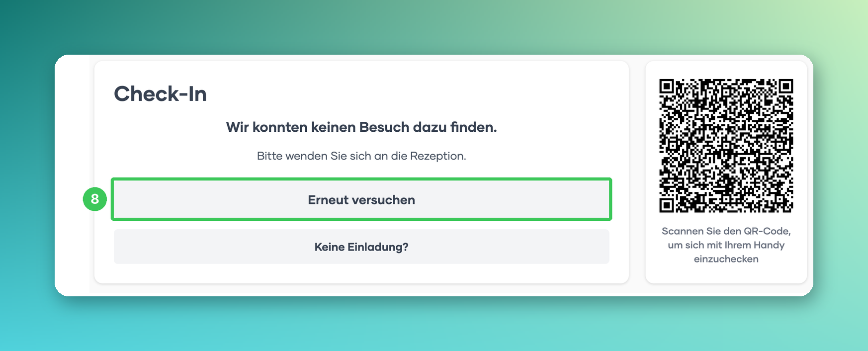This screenshot has width=868, height=351.
Task: Click the green highlight border around Erneut versuchen
Action: pos(361,179)
